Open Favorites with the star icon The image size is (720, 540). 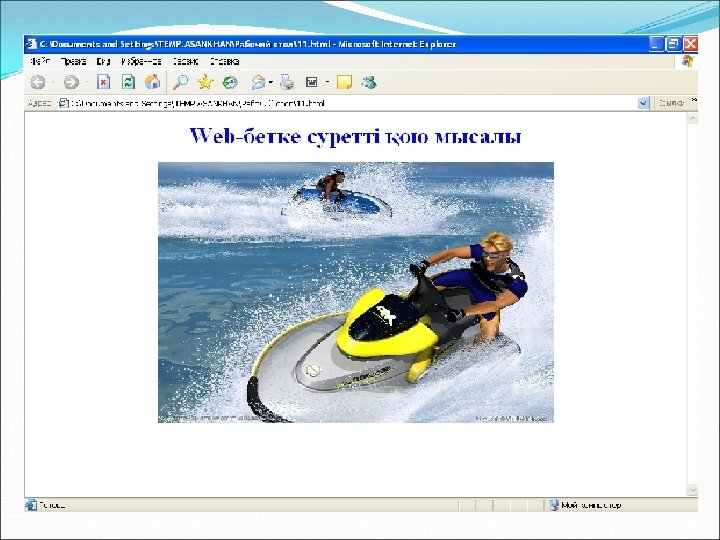point(205,82)
